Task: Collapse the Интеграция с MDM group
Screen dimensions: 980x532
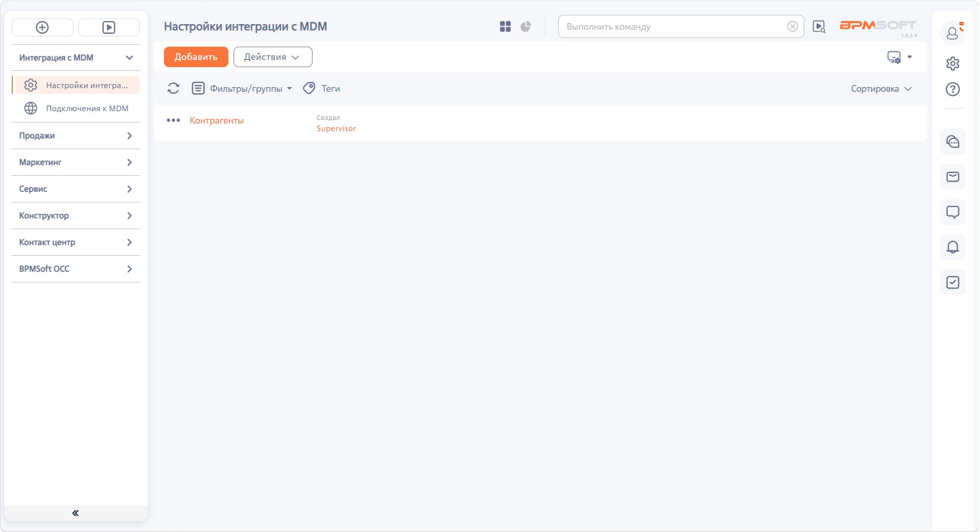Action: [x=76, y=57]
